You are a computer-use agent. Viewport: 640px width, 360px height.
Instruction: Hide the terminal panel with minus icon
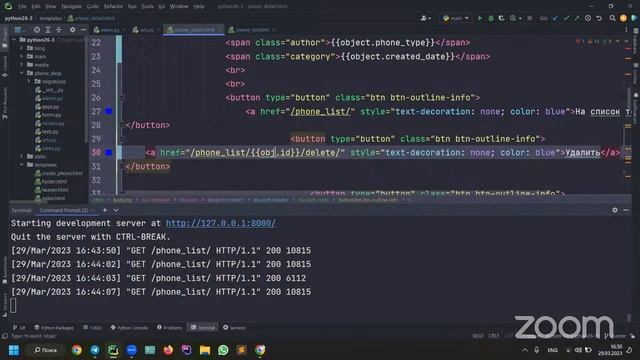coord(626,210)
